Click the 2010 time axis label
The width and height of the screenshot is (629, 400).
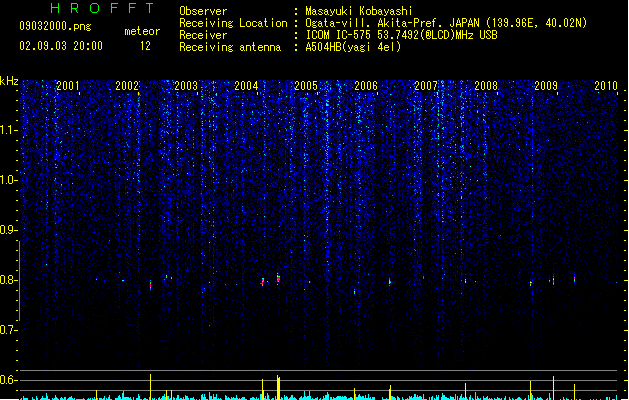point(606,85)
